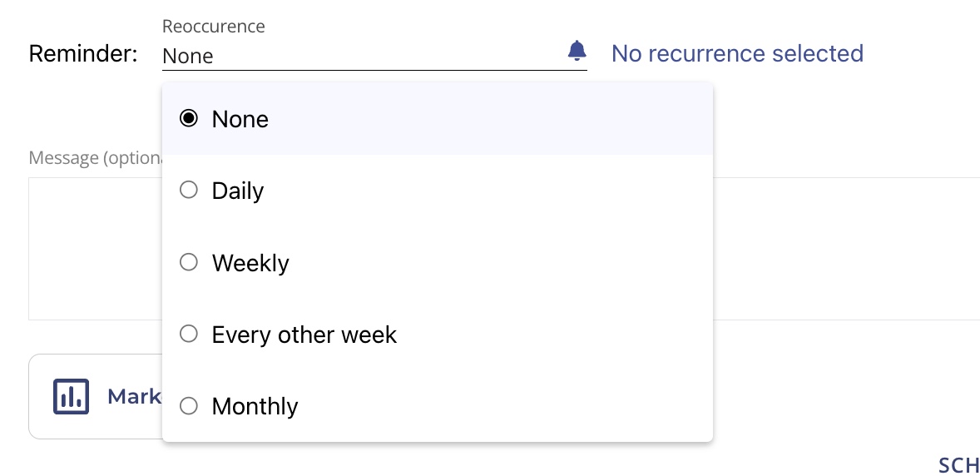Choose the Weekly option label
This screenshot has height=476, width=980.
[250, 263]
